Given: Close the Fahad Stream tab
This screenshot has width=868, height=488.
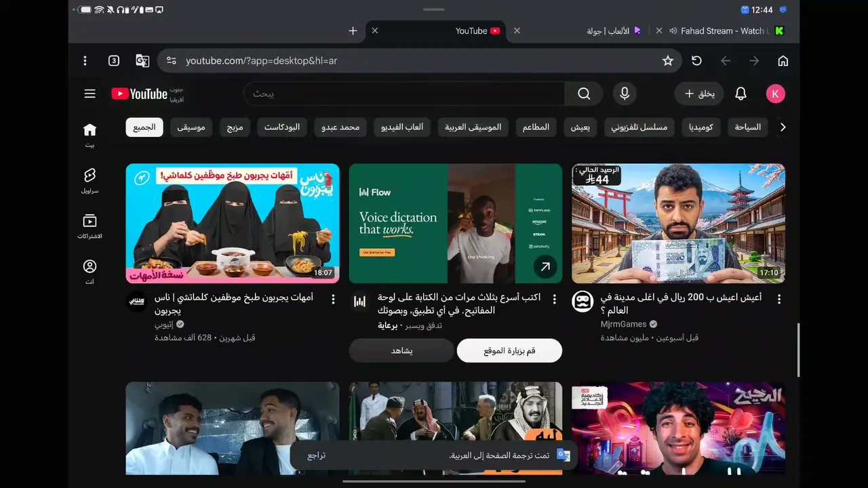Looking at the screenshot, I should tap(659, 31).
